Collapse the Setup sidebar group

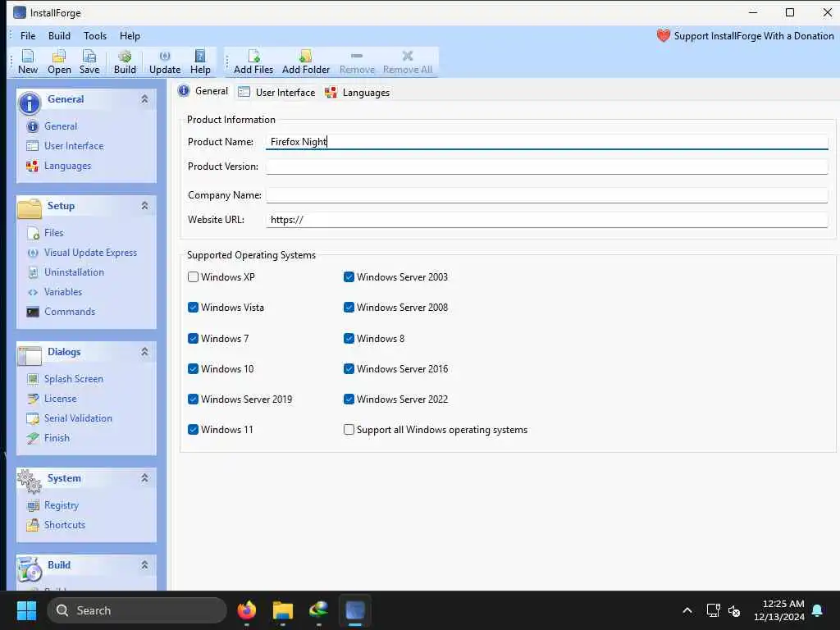[144, 206]
